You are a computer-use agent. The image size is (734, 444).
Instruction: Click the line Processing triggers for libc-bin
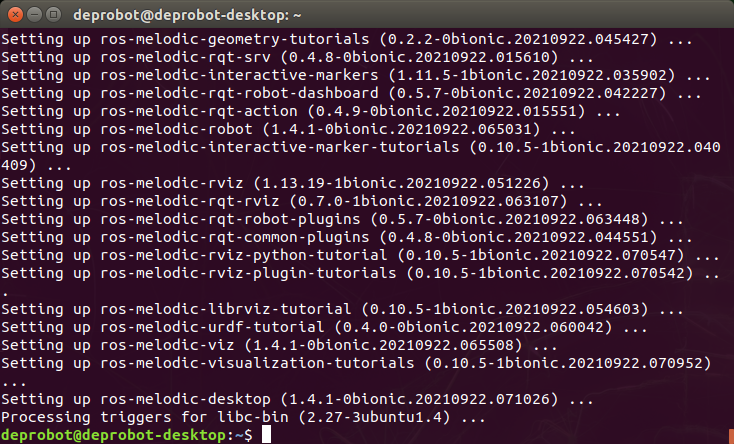[243, 417]
